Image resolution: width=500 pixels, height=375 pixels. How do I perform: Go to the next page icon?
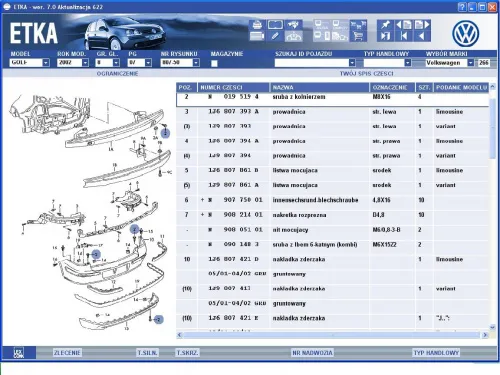tap(422, 25)
